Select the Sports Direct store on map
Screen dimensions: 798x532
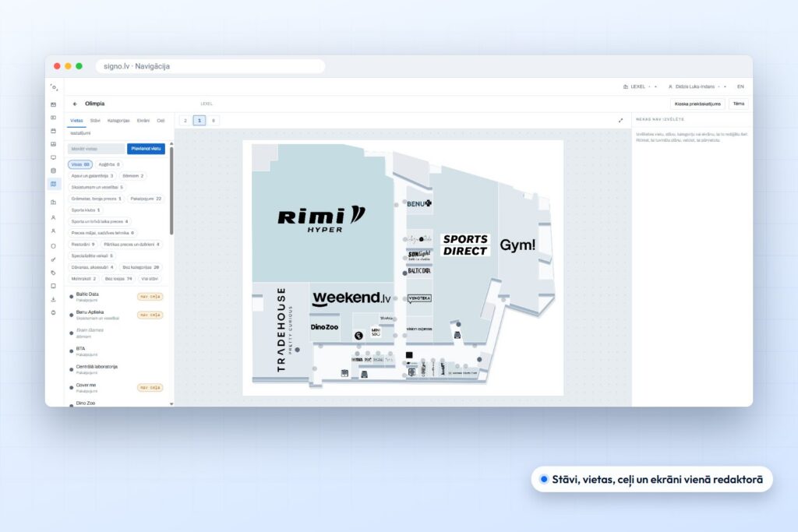click(x=464, y=245)
